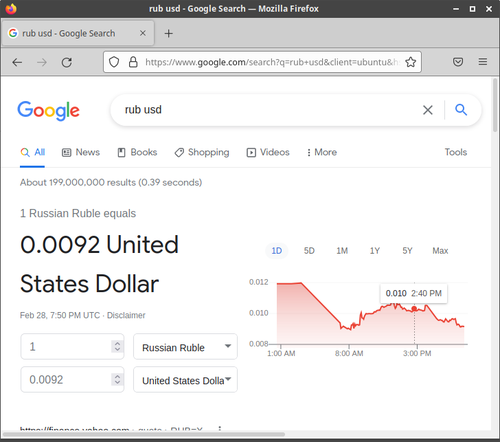Open the More search filters menu

[x=322, y=152]
